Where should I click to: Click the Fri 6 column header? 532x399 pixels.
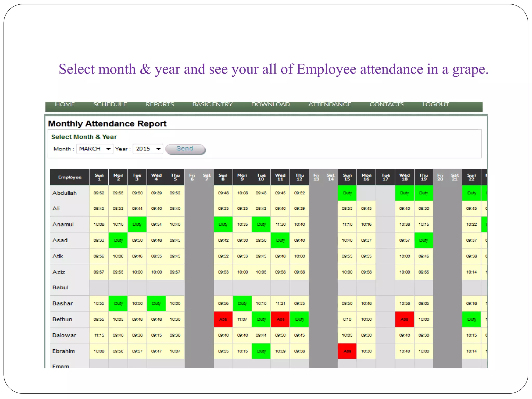192,177
